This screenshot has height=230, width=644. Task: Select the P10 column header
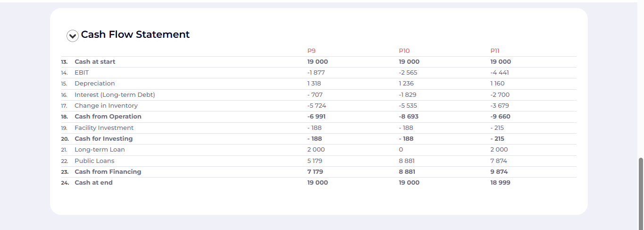pyautogui.click(x=404, y=51)
